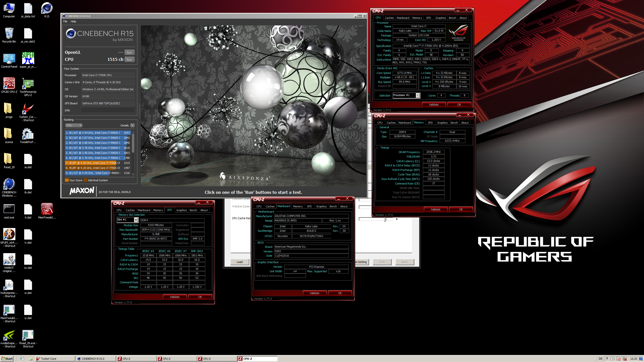Screen dimensions: 644x362
Task: Click the DE language indicator in taskbar
Action: pyautogui.click(x=601, y=359)
